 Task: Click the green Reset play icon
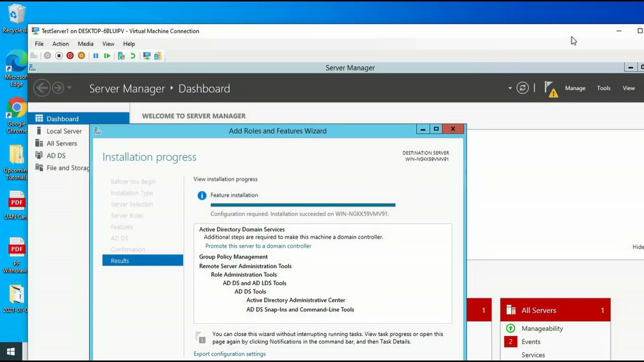tap(107, 56)
